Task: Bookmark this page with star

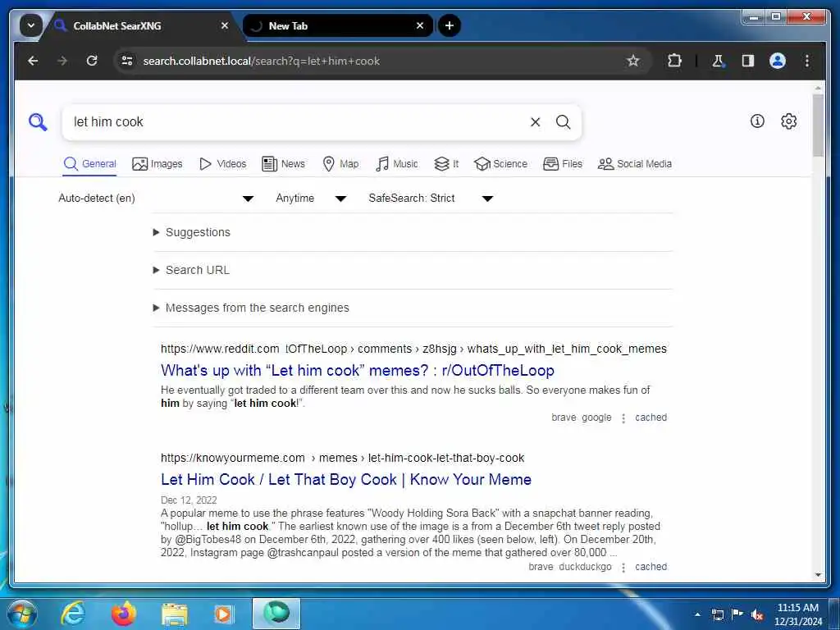Action: tap(633, 61)
